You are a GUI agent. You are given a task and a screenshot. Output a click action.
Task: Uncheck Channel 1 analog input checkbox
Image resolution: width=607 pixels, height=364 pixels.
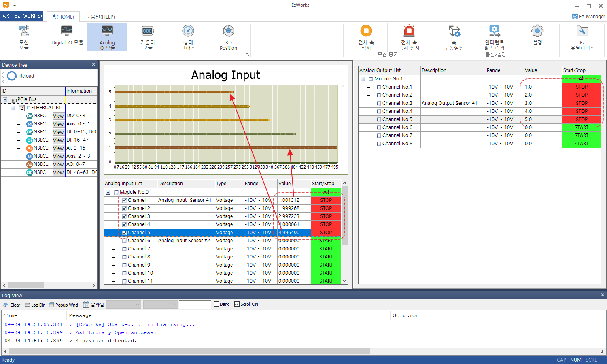[124, 200]
